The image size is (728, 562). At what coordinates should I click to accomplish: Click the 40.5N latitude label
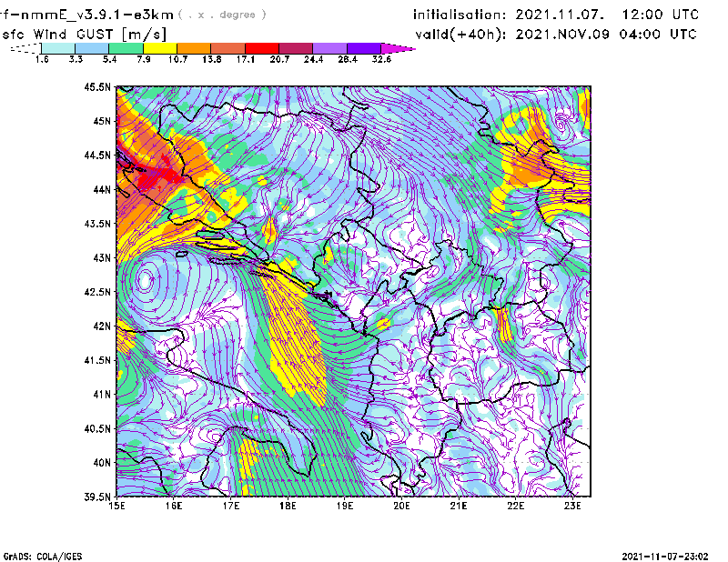coord(97,428)
